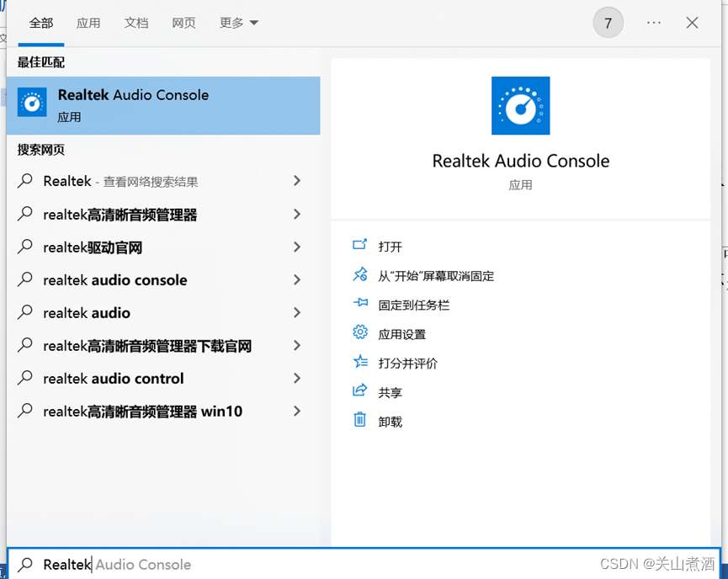Switch to the 应用 tab
This screenshot has height=579, width=728.
click(x=88, y=23)
